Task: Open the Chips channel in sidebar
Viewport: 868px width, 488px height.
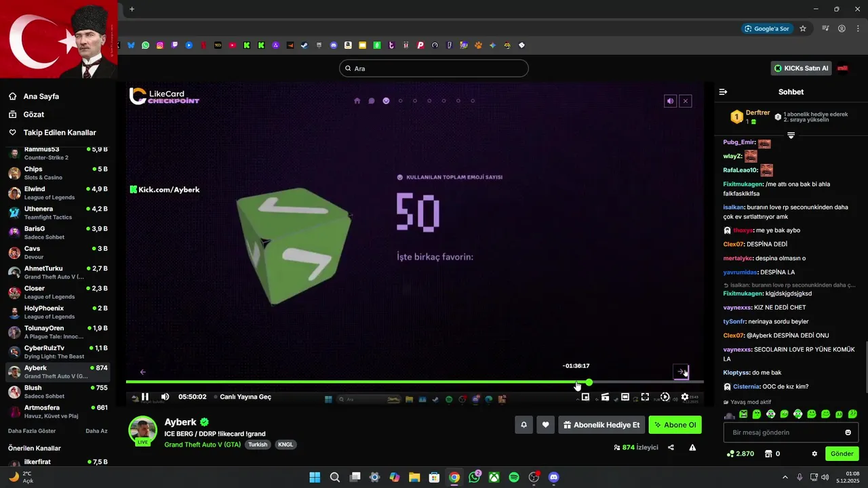Action: point(58,173)
